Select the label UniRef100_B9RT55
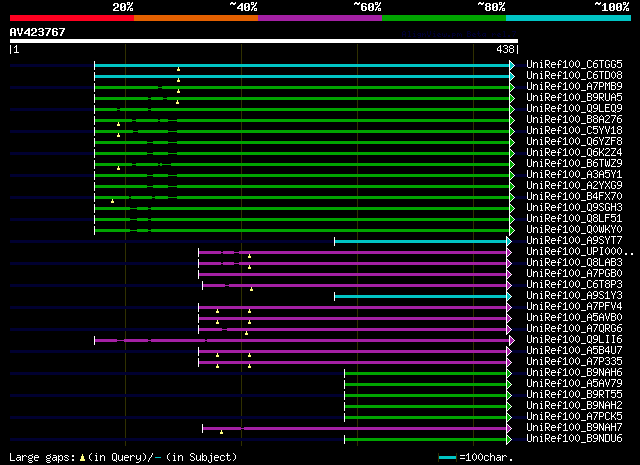The image size is (640, 465). tap(574, 395)
